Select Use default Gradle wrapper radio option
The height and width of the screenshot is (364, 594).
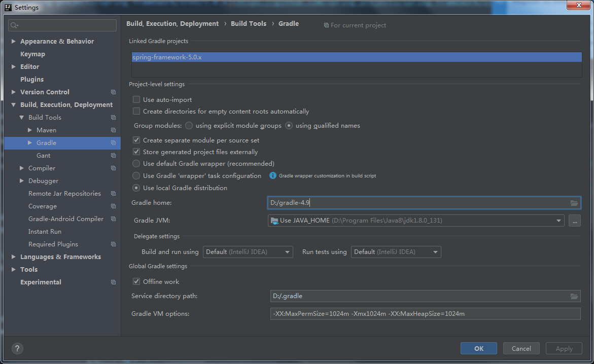[136, 164]
